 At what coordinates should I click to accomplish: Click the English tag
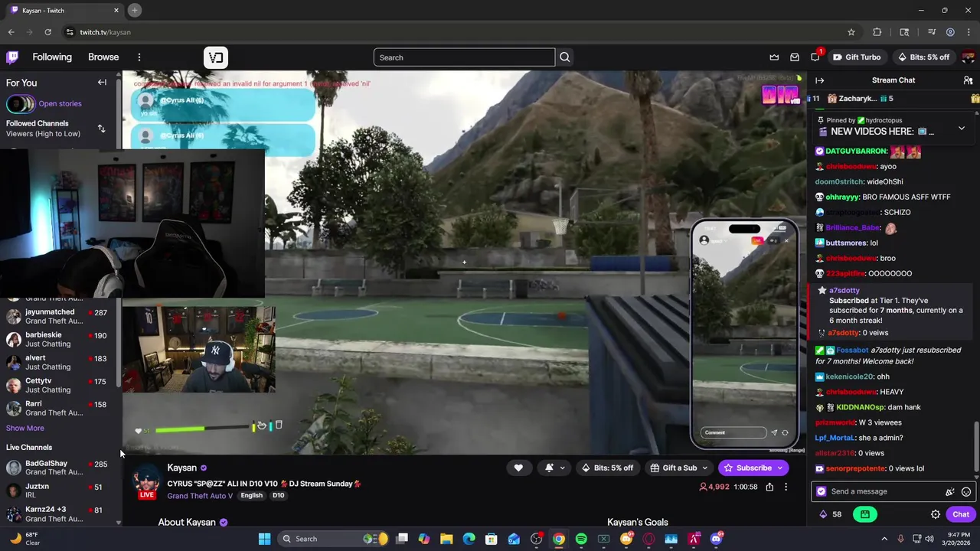pyautogui.click(x=251, y=496)
